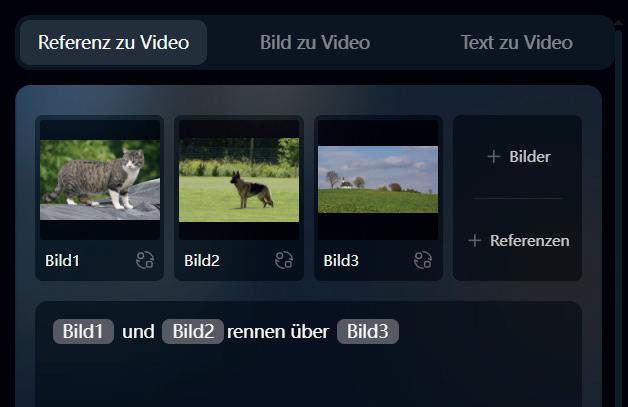Click the plus icon beside Referenzen
Viewport: 628px width, 407px height.
point(475,240)
